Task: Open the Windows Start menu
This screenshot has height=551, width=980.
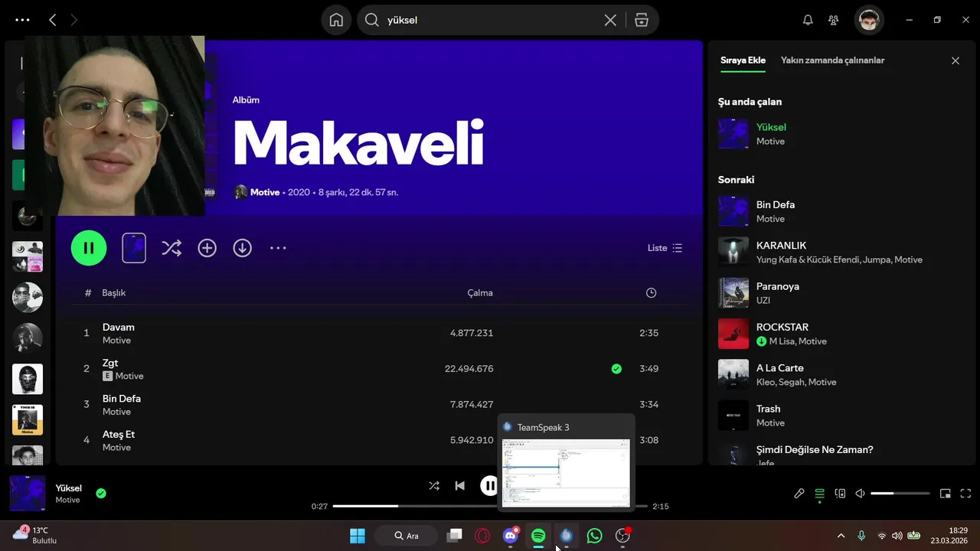Action: pos(358,536)
